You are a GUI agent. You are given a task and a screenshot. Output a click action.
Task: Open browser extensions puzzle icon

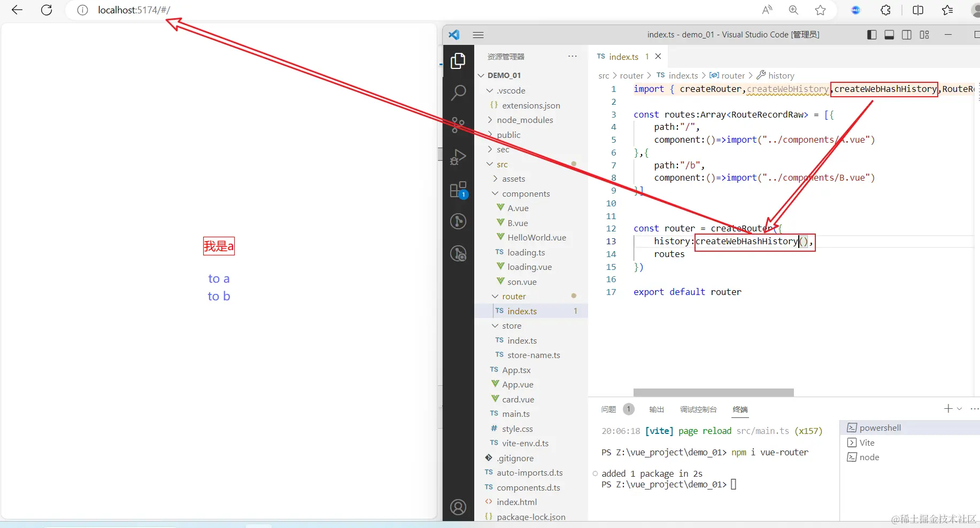pos(886,10)
